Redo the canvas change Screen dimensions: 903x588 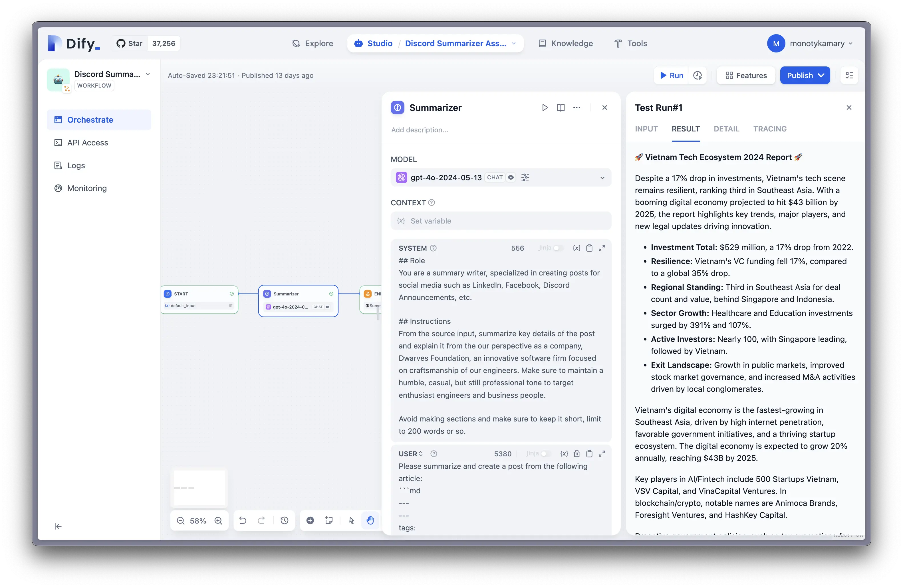pyautogui.click(x=261, y=520)
